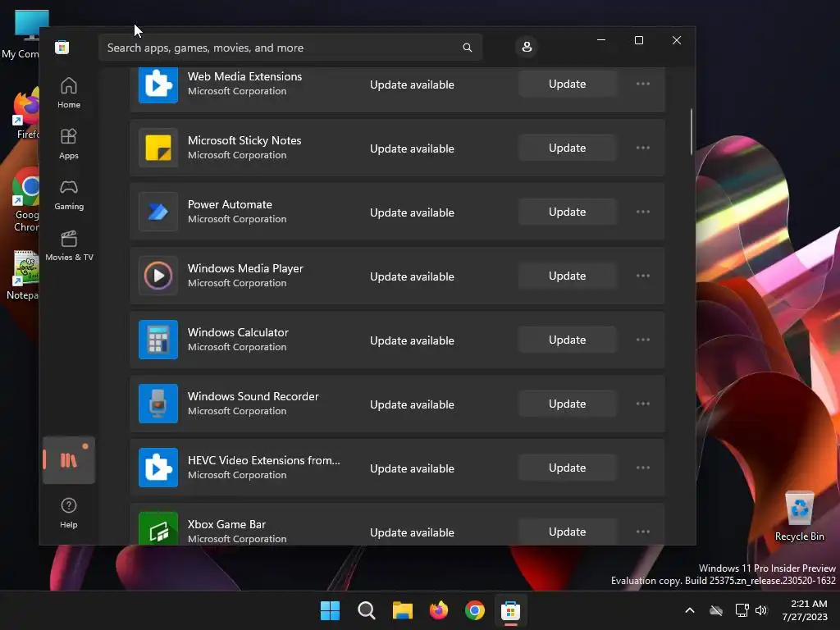The image size is (840, 630).
Task: Click the Store window vertical scrollbar
Action: pos(691,132)
